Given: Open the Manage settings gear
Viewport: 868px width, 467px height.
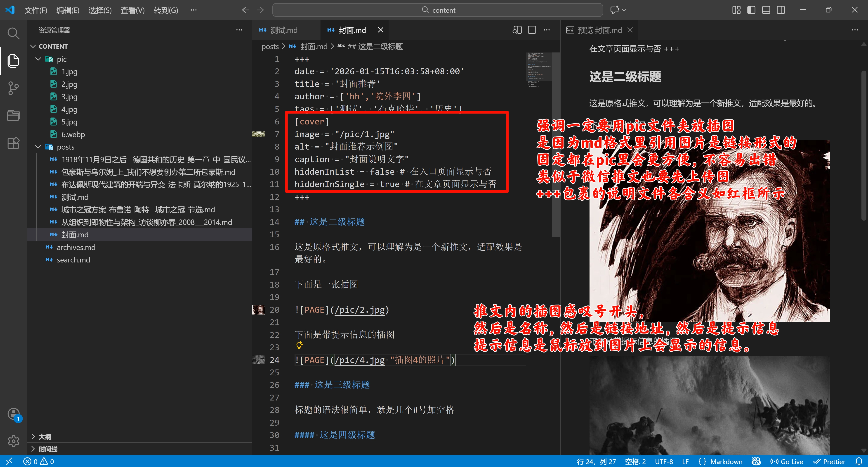Looking at the screenshot, I should tap(14, 441).
